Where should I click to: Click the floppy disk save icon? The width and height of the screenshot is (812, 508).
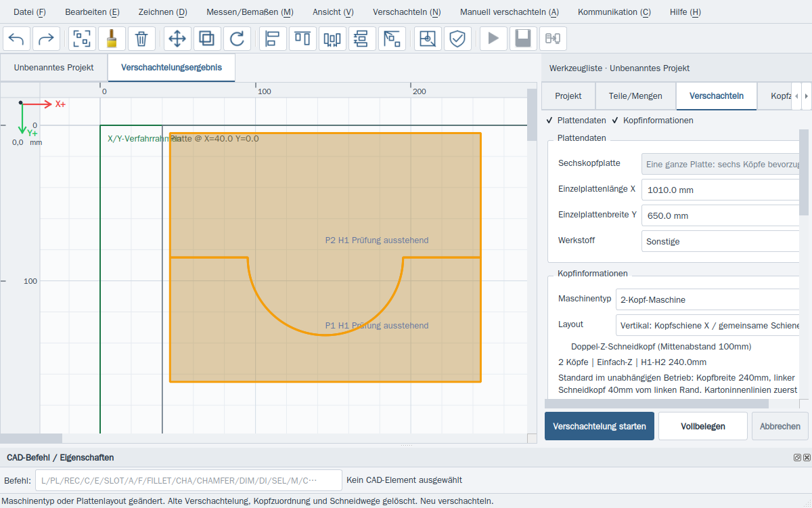click(523, 39)
